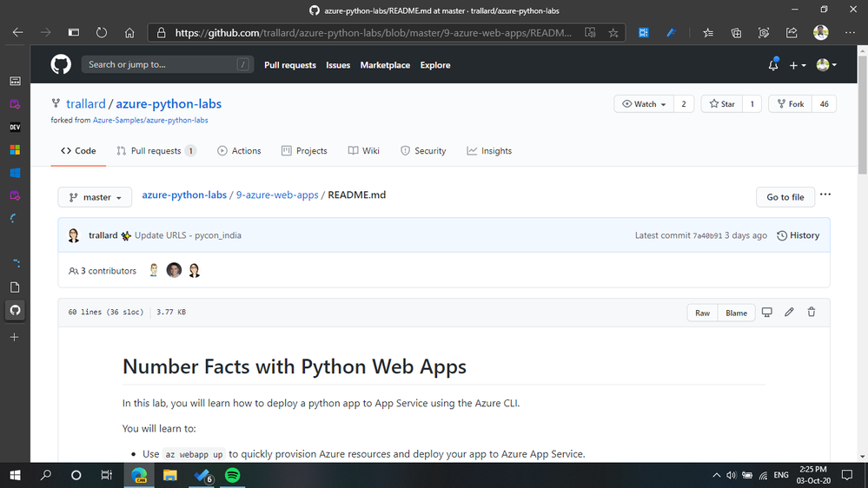Open the Insights tab
Image resolution: width=868 pixels, height=488 pixels.
[489, 151]
